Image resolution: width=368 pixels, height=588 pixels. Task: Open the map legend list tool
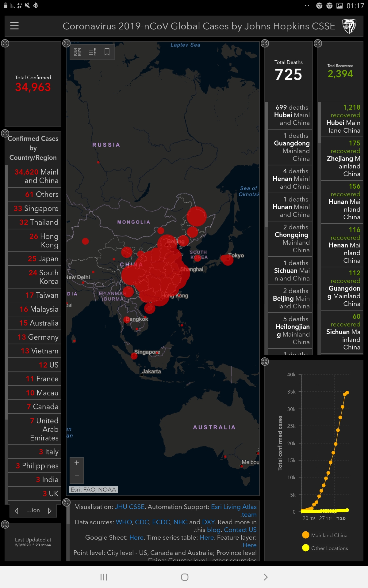pos(92,52)
